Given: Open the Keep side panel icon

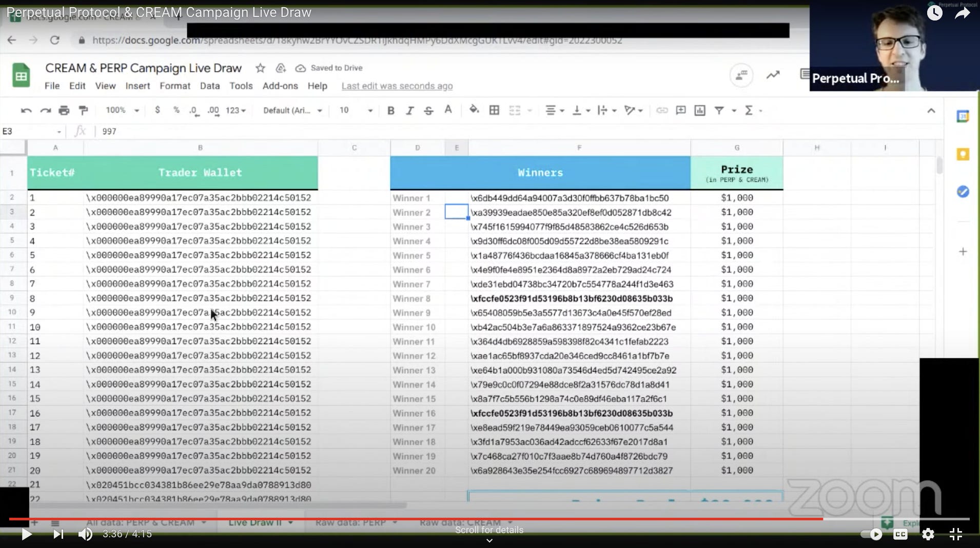Looking at the screenshot, I should pos(963,154).
